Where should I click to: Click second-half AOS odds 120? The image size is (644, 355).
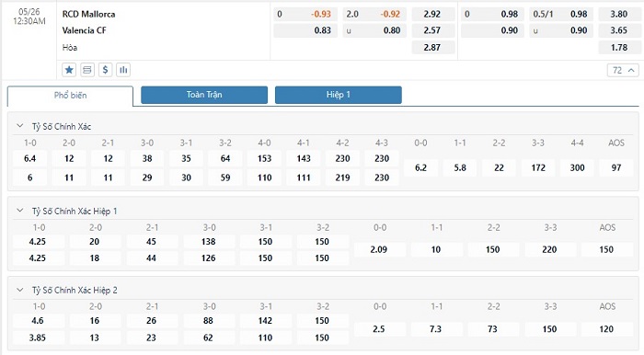(606, 329)
